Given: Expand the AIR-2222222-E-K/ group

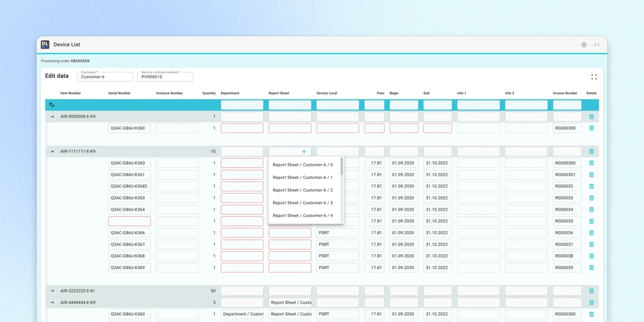Looking at the screenshot, I should coord(52,291).
